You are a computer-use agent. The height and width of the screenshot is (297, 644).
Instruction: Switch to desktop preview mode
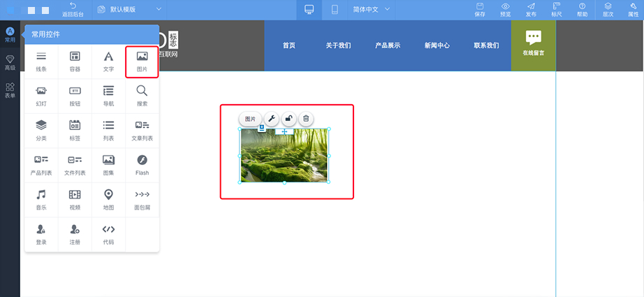[x=309, y=10]
